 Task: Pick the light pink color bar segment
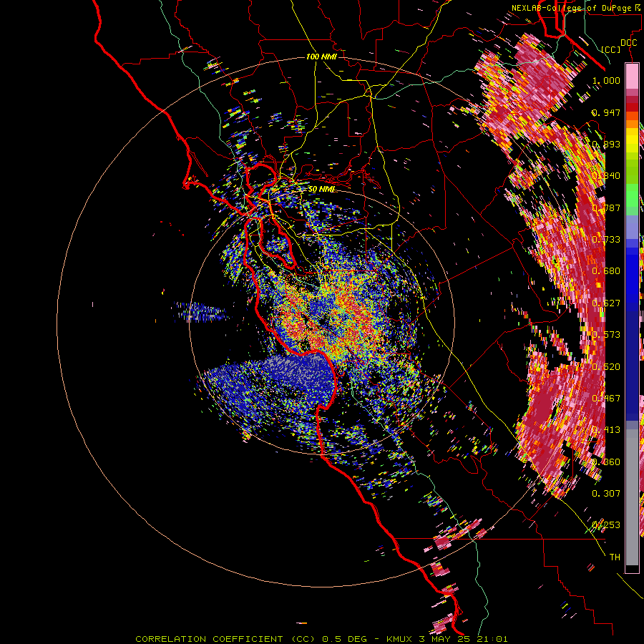pyautogui.click(x=632, y=76)
